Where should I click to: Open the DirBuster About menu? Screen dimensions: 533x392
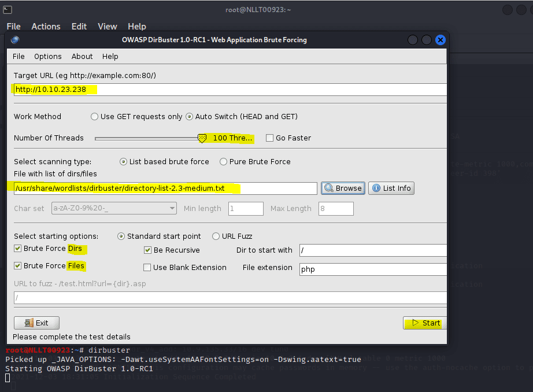click(x=82, y=57)
